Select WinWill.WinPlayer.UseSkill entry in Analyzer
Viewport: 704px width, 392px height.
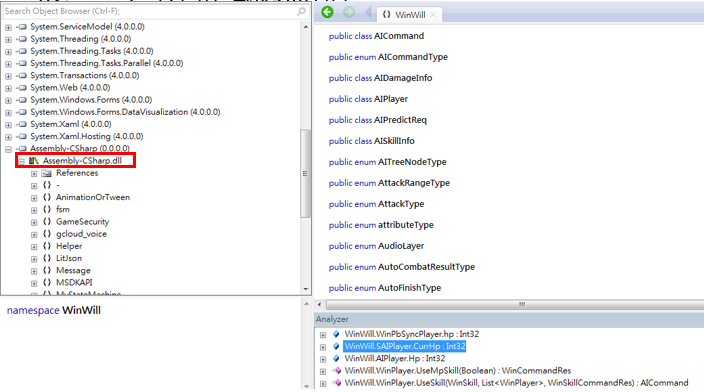pos(516,383)
